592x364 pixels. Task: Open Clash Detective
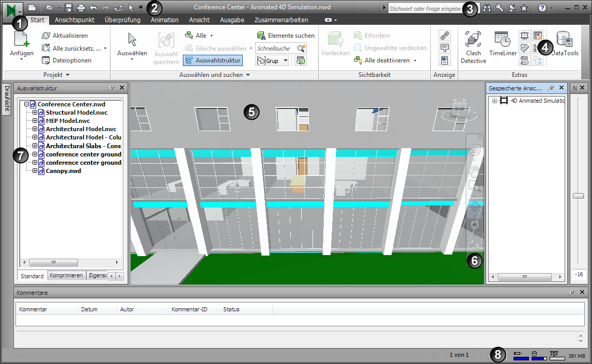pyautogui.click(x=473, y=47)
